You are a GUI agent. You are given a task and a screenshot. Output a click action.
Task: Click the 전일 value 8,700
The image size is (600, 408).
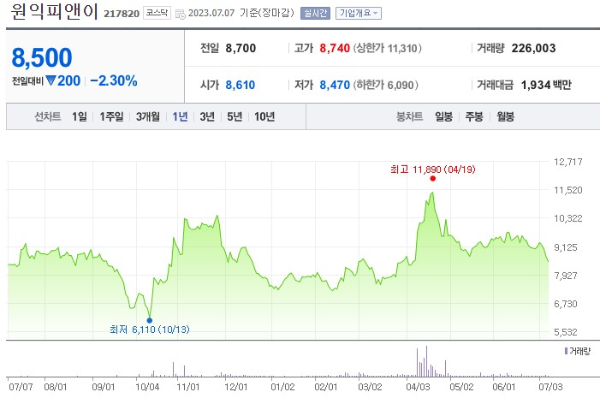[x=241, y=48]
